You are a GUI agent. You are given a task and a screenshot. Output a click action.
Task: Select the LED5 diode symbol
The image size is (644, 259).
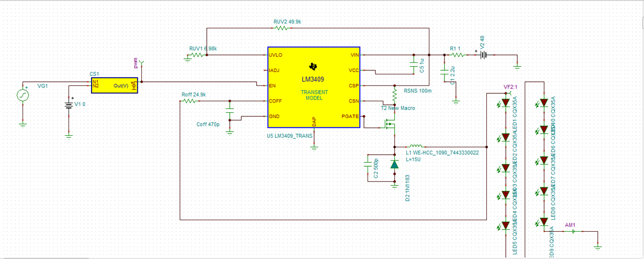[x=505, y=225]
